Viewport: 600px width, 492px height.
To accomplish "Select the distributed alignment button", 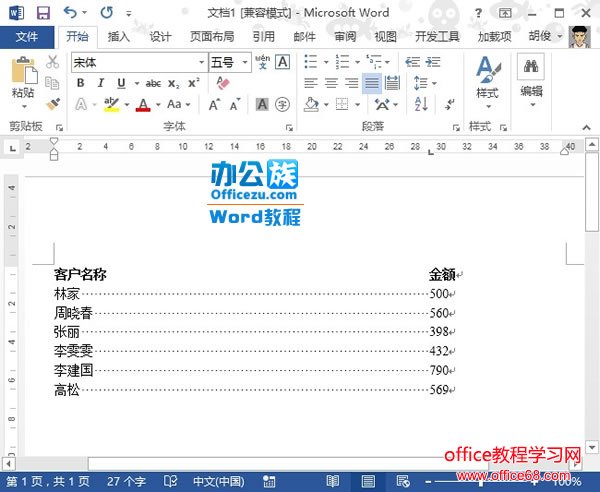I will point(392,83).
